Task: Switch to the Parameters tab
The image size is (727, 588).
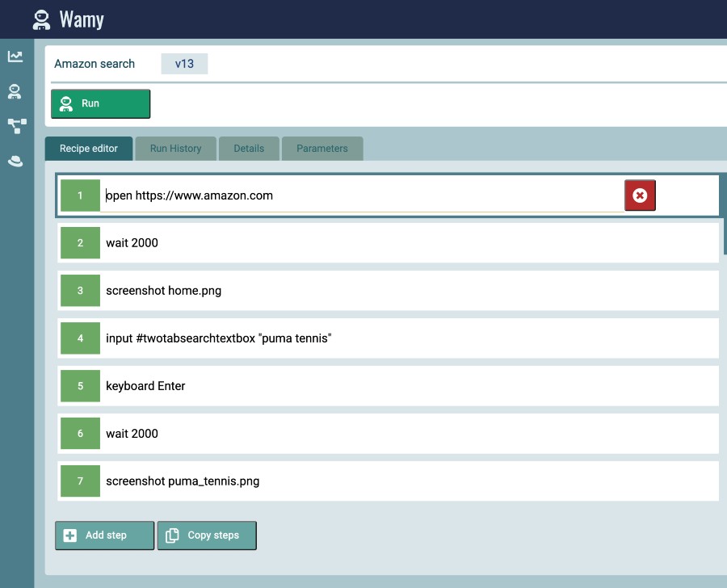Action: click(322, 148)
